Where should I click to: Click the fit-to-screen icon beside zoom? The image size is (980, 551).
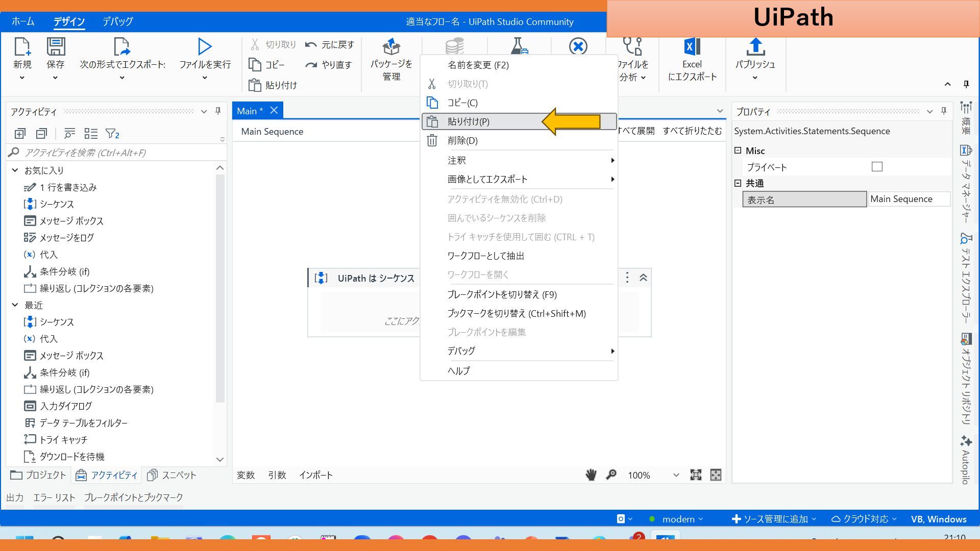[695, 475]
